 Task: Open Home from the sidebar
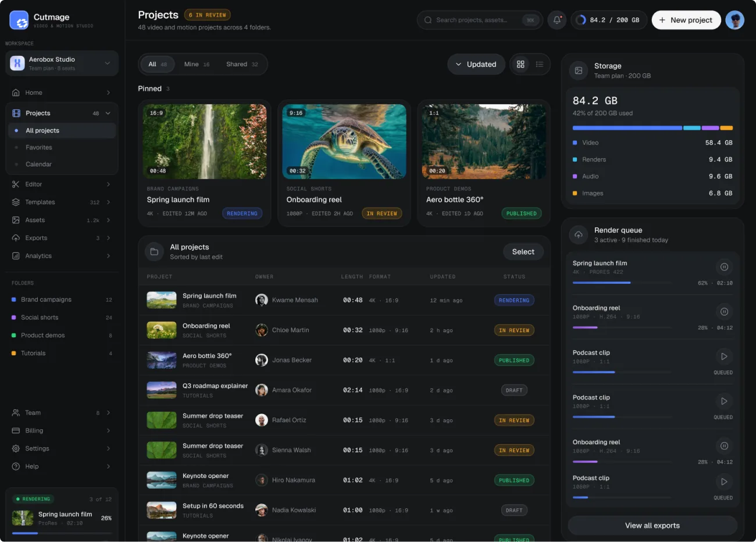(x=62, y=92)
